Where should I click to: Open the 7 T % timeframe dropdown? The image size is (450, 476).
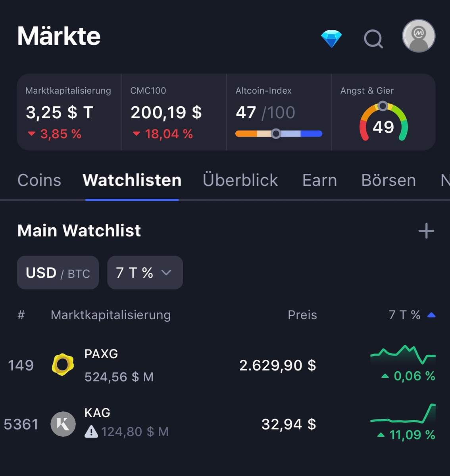tap(145, 273)
